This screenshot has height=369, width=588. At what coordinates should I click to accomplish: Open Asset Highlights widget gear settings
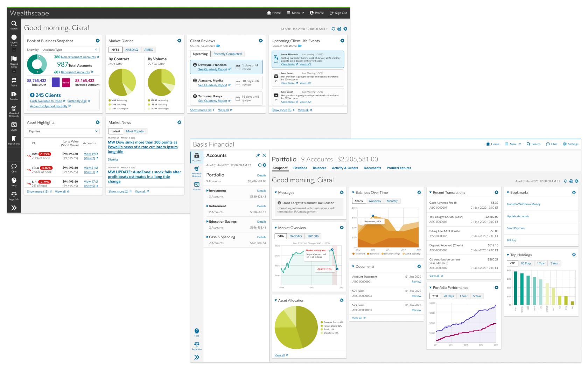[98, 122]
